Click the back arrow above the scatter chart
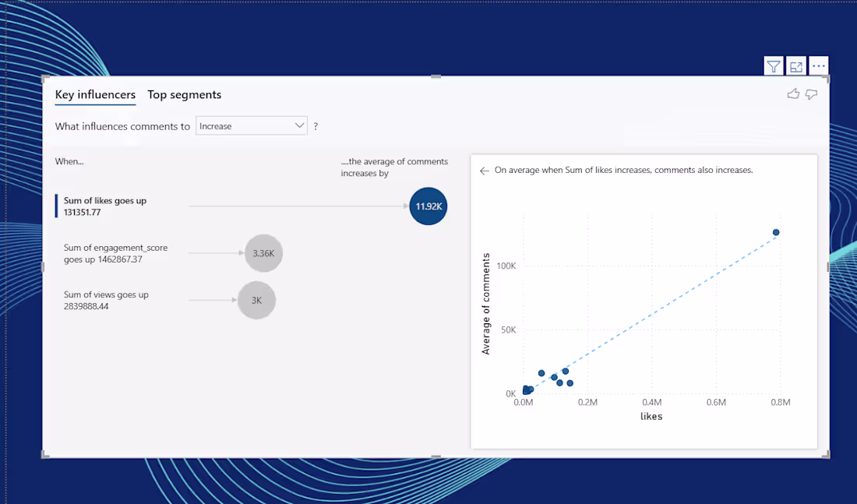 pyautogui.click(x=484, y=170)
